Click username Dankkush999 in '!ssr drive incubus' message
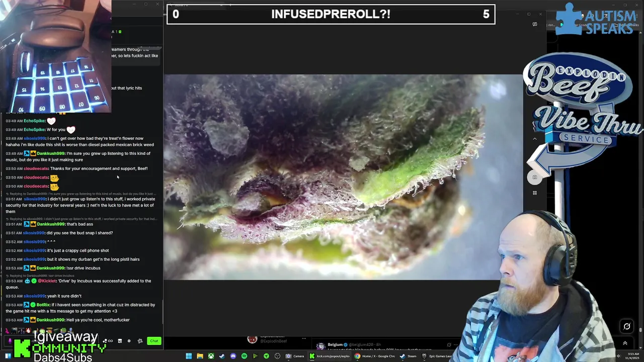Viewport: 644px width, 362px height. (50, 268)
